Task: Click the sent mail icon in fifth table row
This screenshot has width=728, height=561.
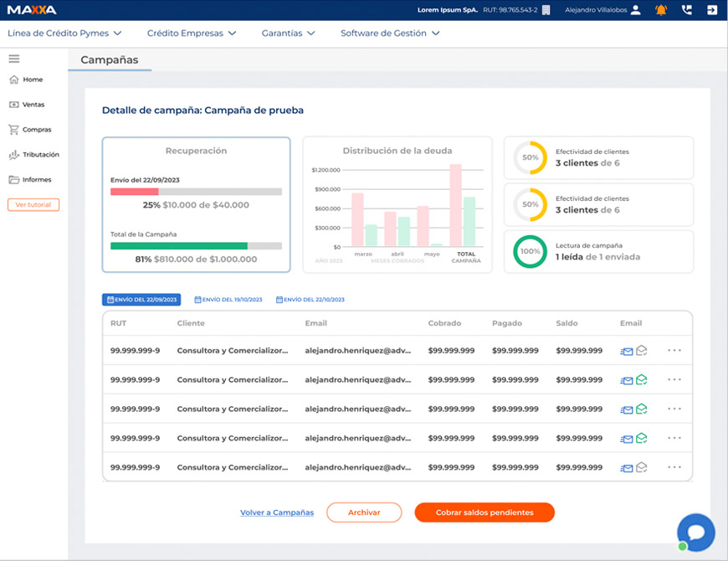Action: point(626,468)
